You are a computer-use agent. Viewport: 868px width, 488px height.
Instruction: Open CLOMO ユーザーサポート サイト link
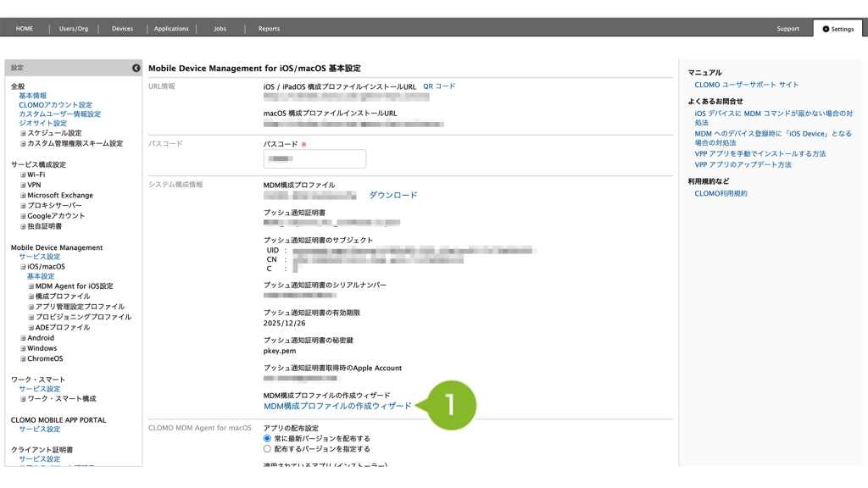tap(746, 85)
